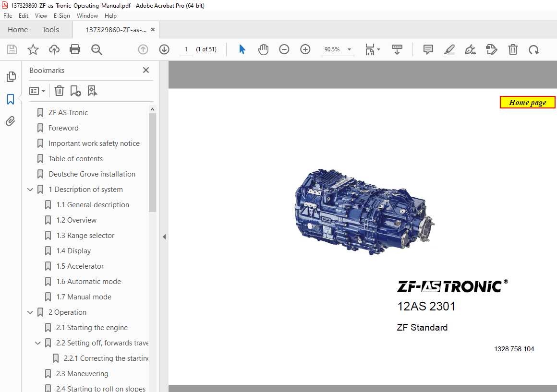
Task: Open the Add Comment tool
Action: point(428,49)
